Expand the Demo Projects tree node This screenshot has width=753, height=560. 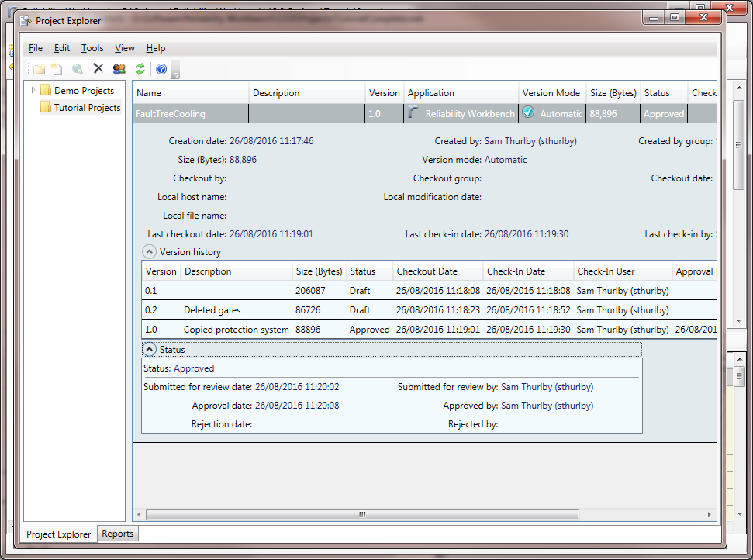tap(33, 91)
